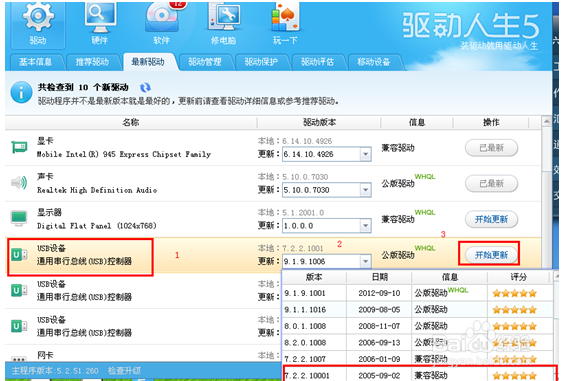The image size is (563, 381).
Task: Click the 操作 column header
Action: point(491,122)
